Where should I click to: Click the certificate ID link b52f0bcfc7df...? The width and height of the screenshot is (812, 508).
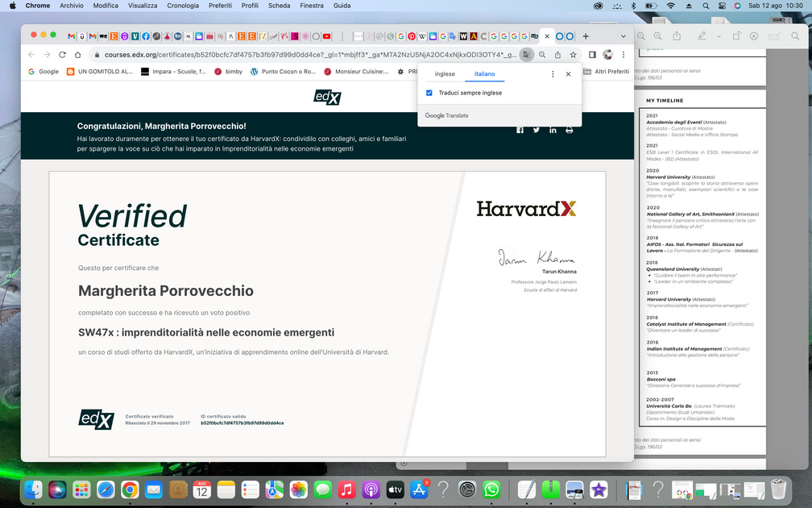pos(242,423)
